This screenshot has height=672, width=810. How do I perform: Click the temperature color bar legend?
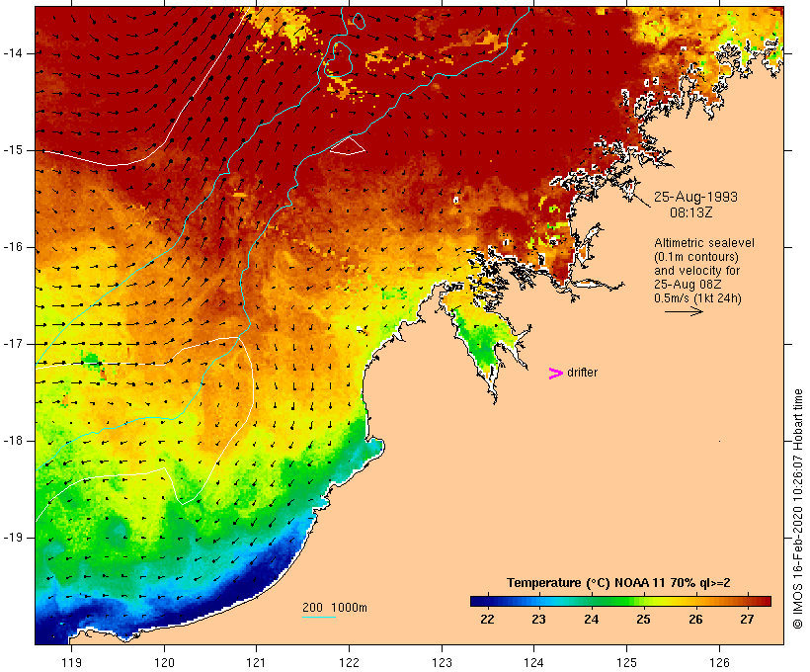coord(620,601)
